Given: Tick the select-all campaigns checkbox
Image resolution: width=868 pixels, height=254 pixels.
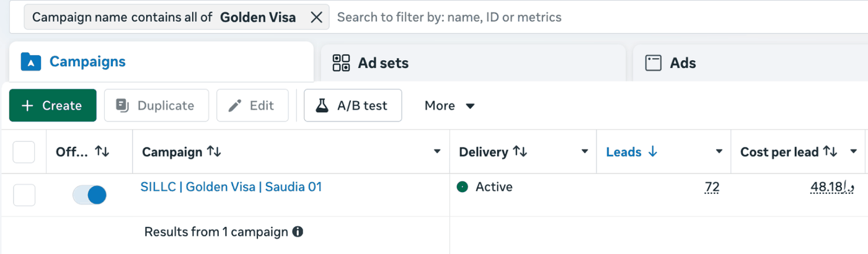Looking at the screenshot, I should click(x=24, y=152).
